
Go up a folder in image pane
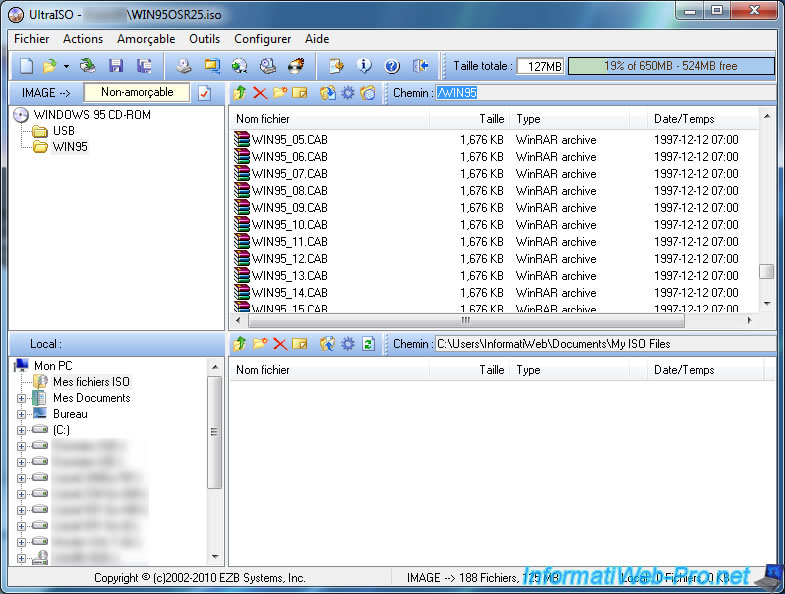pyautogui.click(x=240, y=93)
